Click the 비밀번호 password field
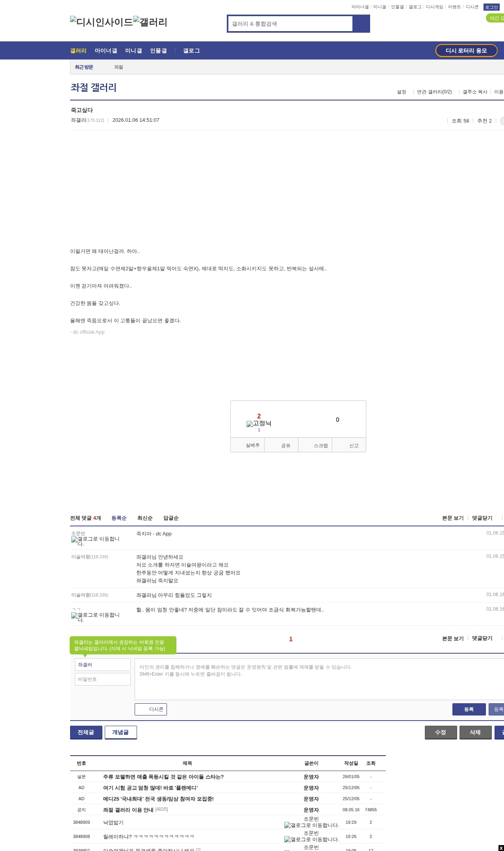 (103, 679)
